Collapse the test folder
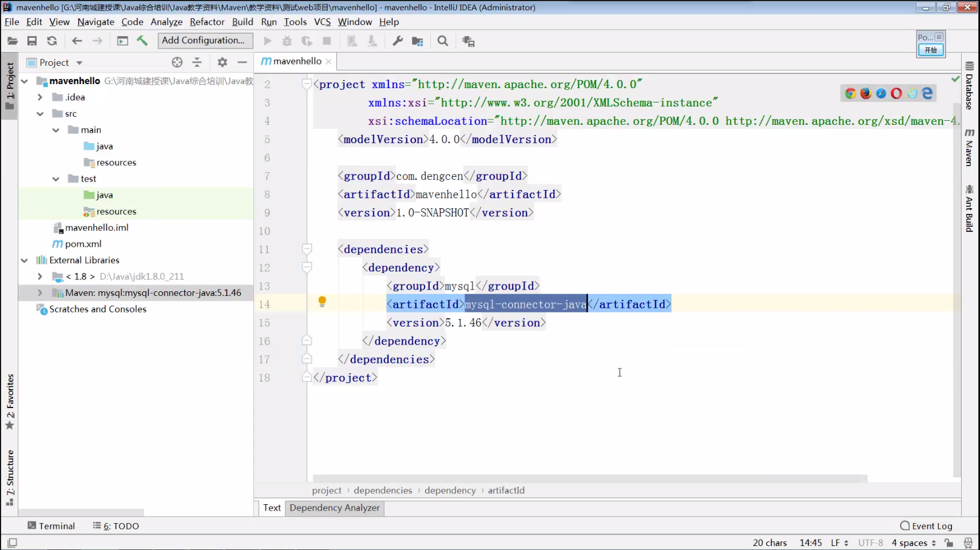 (55, 179)
